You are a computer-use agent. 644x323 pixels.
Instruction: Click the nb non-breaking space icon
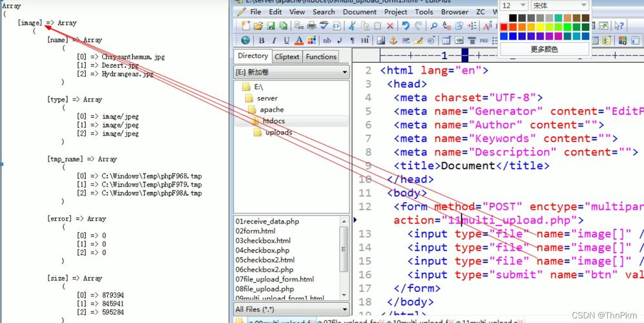click(327, 40)
